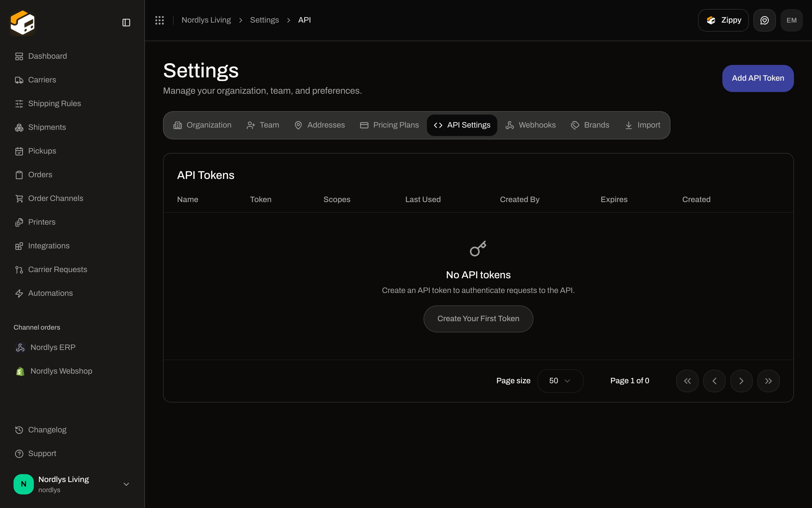Open the apps grid icon
Viewport: 812px width, 508px height.
pos(159,20)
